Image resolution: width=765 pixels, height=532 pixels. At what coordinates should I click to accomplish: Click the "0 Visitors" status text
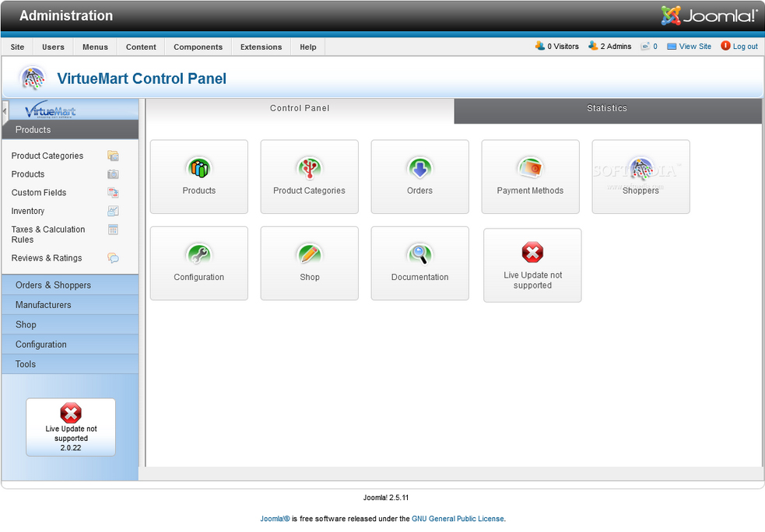563,47
